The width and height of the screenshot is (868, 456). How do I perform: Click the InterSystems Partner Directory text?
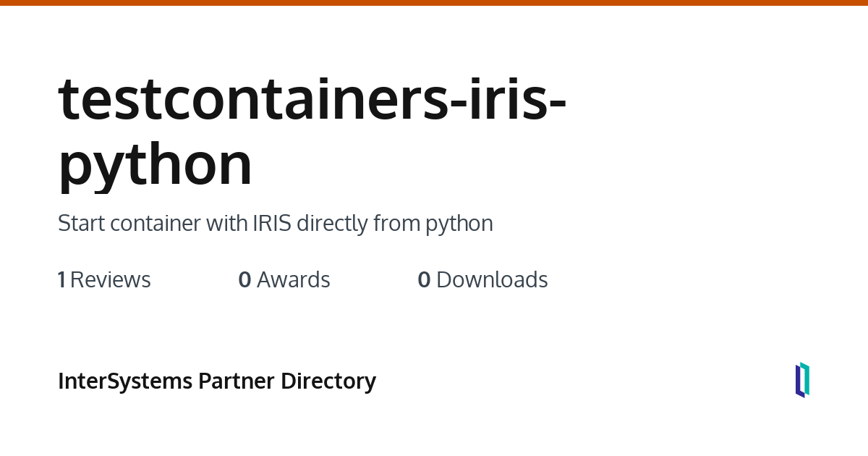click(216, 381)
